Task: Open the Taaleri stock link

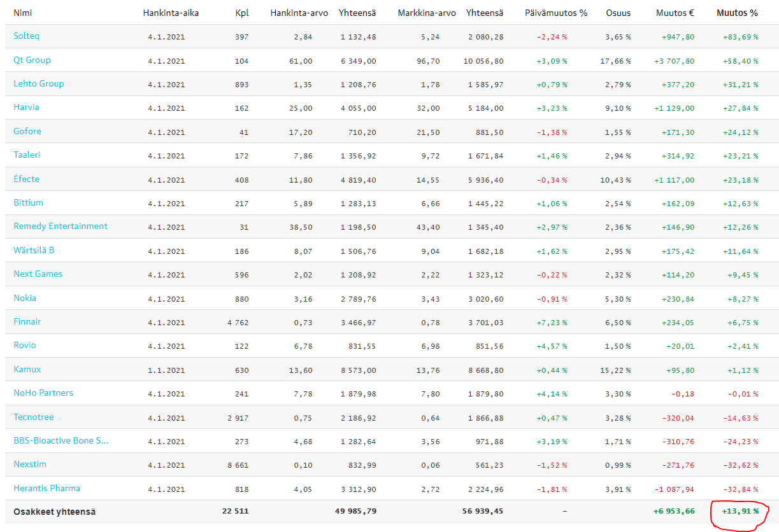Action: coord(27,155)
